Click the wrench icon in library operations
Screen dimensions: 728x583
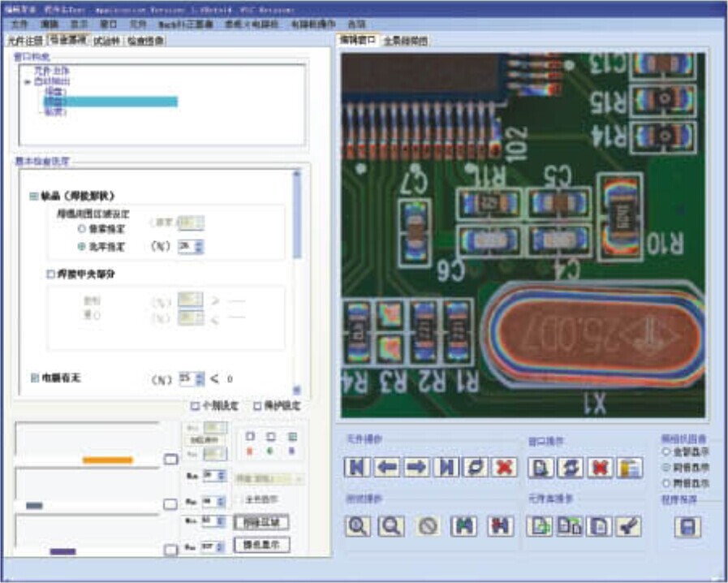[628, 526]
